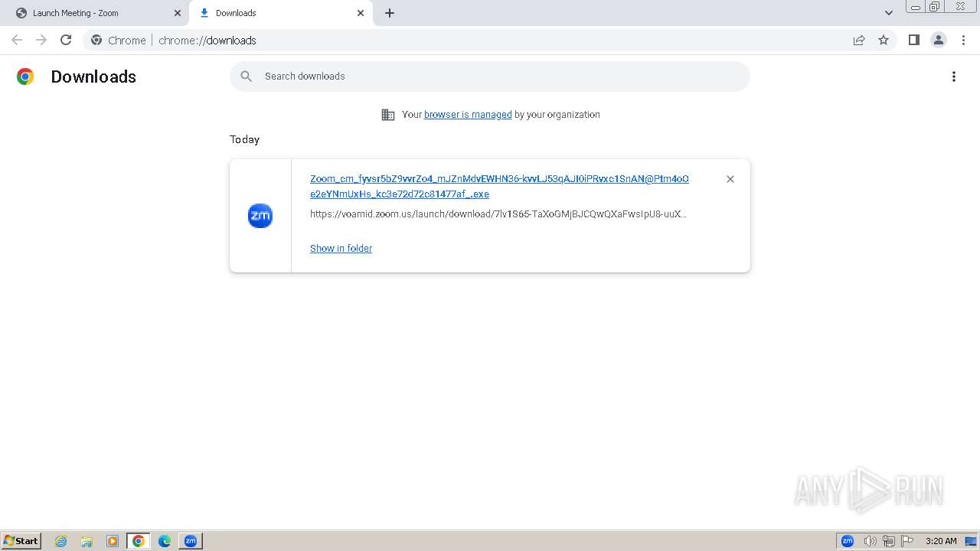The image size is (980, 551).
Task: Click the network tray icon
Action: click(x=889, y=541)
